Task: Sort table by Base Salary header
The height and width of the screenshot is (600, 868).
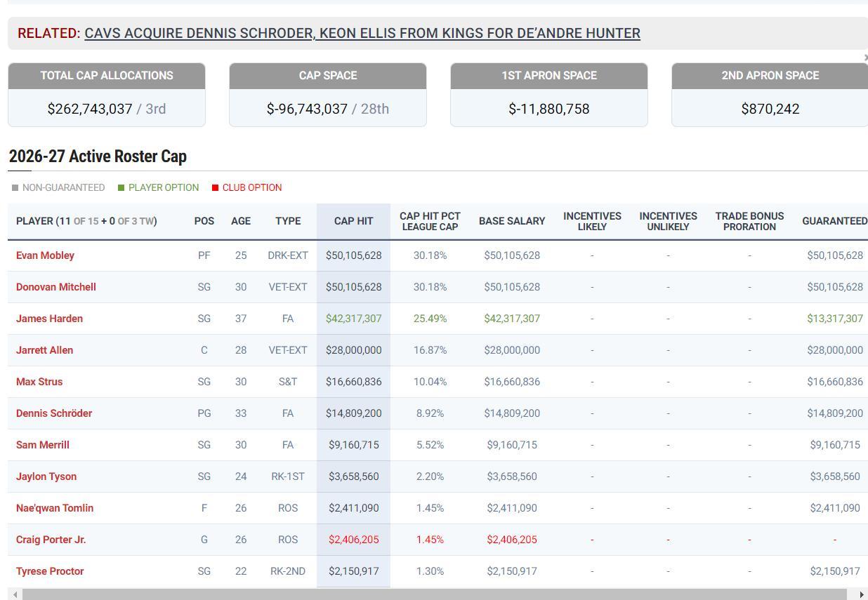Action: point(511,221)
